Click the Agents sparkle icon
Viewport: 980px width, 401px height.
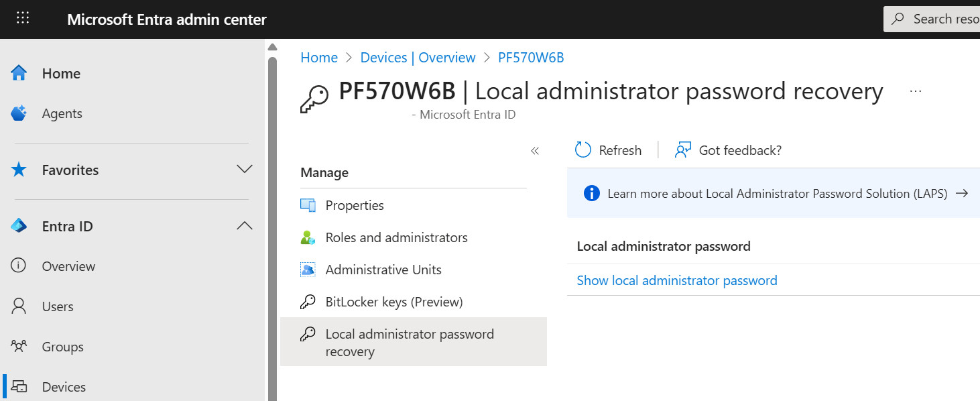19,113
